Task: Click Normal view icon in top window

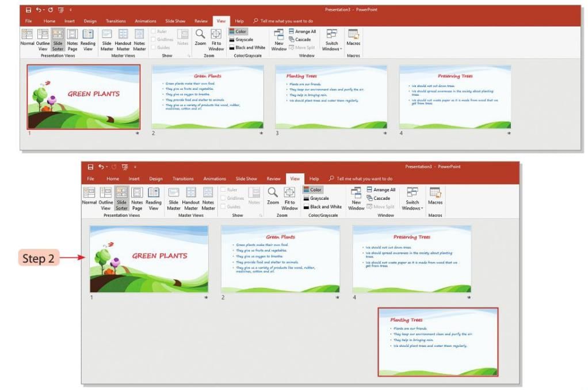Action: click(27, 39)
